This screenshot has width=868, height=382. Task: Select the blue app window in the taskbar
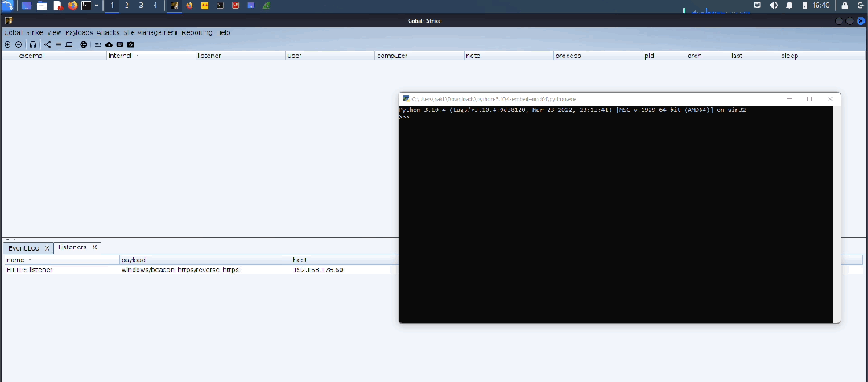tap(251, 6)
